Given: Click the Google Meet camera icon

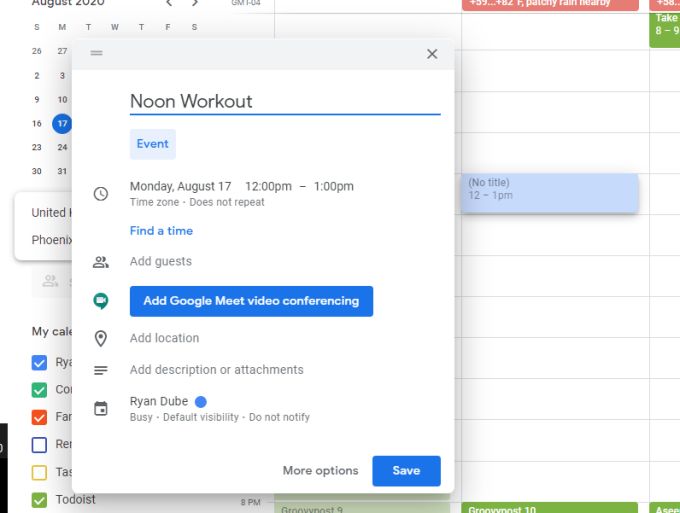Looking at the screenshot, I should tap(101, 301).
